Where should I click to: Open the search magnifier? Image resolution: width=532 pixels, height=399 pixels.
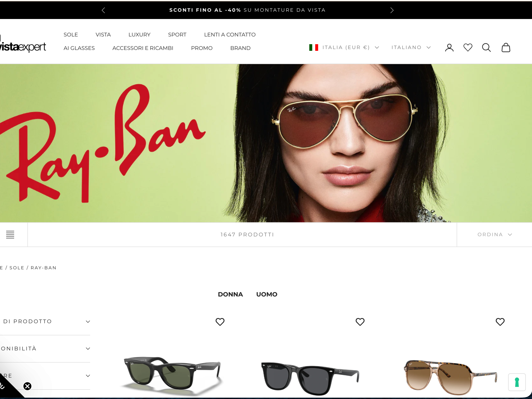point(486,48)
